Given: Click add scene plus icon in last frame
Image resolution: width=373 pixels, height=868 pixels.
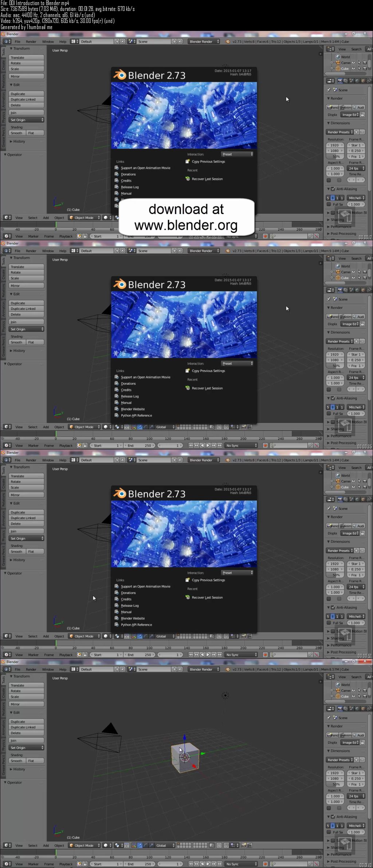Looking at the screenshot, I should (174, 669).
